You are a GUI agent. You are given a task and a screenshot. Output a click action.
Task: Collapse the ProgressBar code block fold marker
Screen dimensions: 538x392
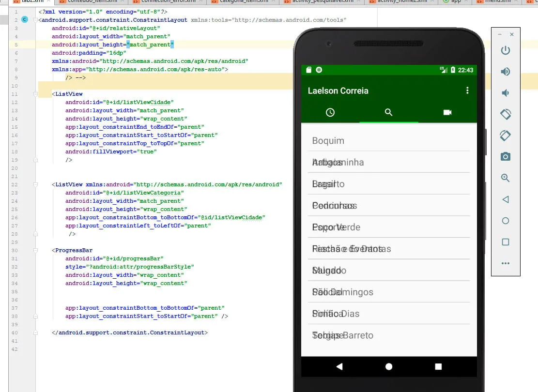pos(35,250)
